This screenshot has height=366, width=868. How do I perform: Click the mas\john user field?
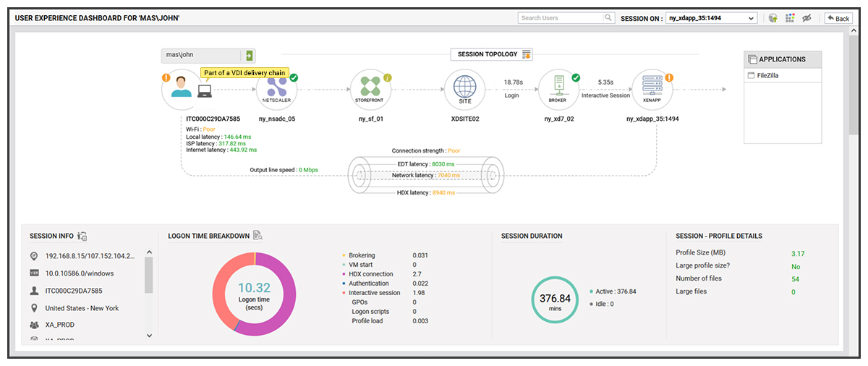202,55
